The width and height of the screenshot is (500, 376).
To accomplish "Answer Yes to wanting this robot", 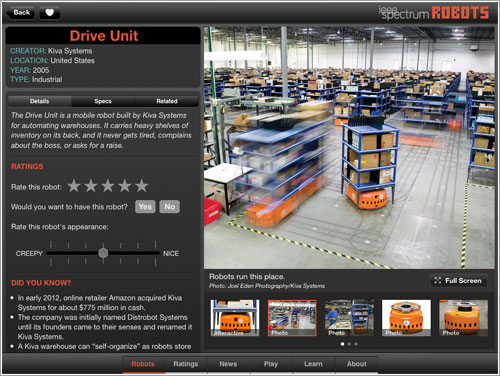I will [x=145, y=207].
